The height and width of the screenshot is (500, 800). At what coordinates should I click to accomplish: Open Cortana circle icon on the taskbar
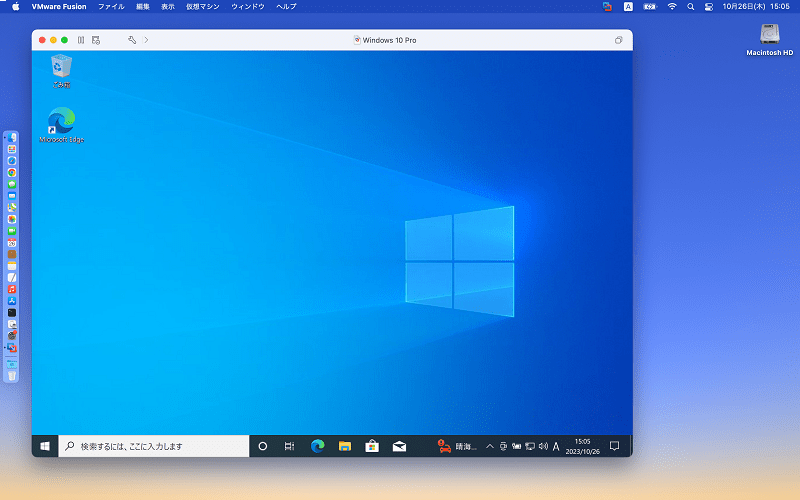pyautogui.click(x=263, y=446)
